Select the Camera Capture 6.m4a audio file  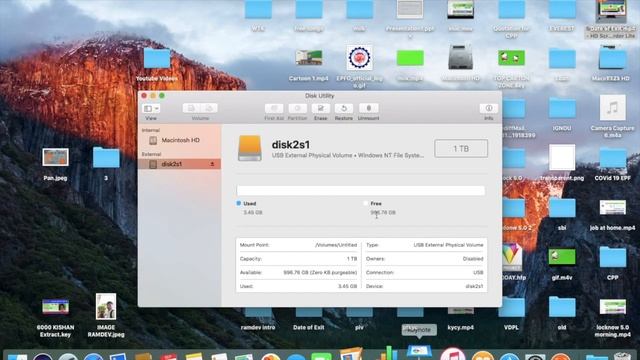(613, 108)
